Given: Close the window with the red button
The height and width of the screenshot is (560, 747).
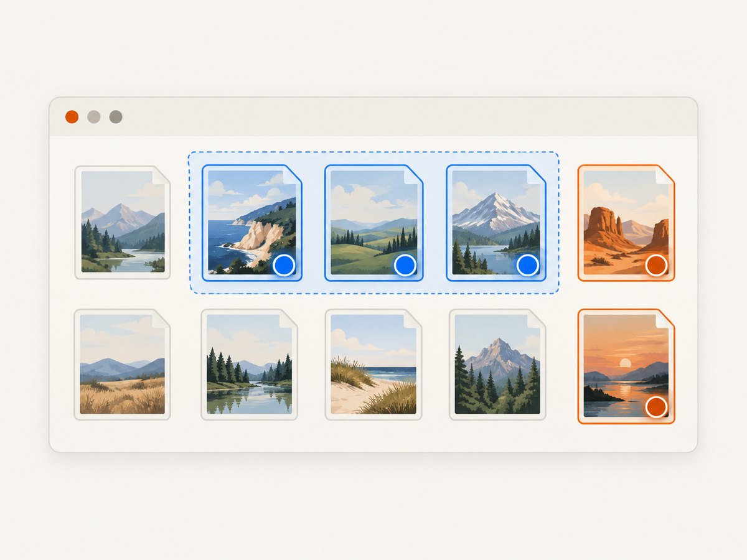Looking at the screenshot, I should (72, 117).
